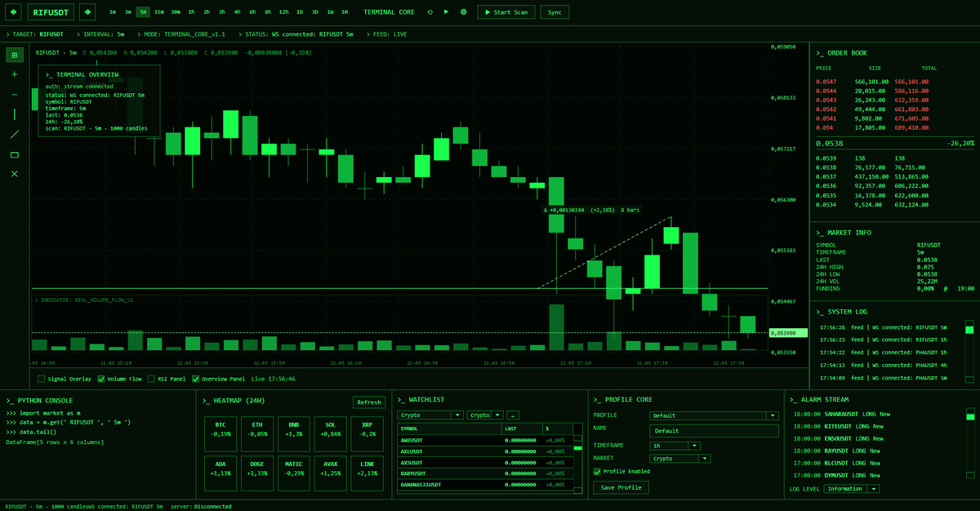Click the diamond icon right of RIFUSDT
The height and width of the screenshot is (511, 980).
[x=88, y=12]
